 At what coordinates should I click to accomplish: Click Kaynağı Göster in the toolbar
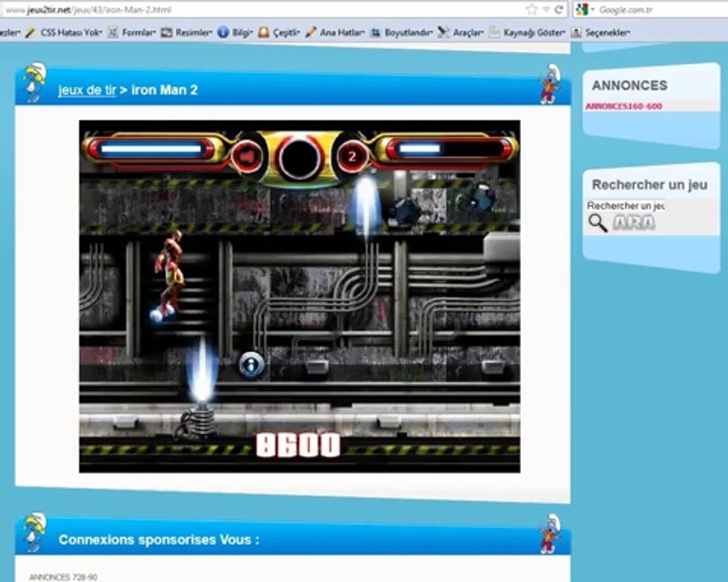527,32
